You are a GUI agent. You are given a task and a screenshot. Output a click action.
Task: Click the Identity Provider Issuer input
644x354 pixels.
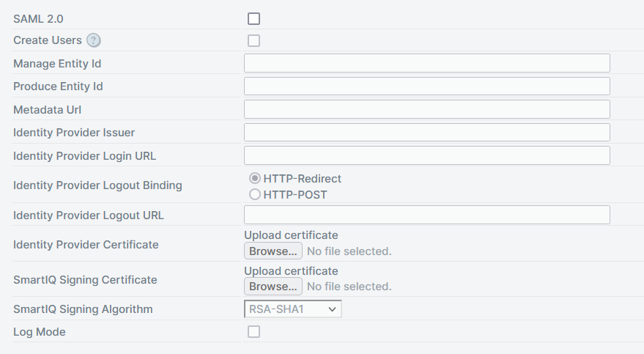click(427, 132)
